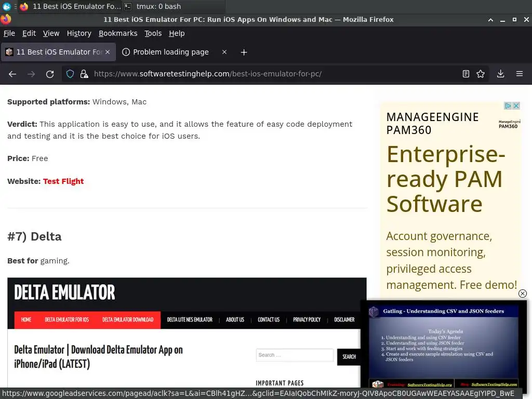The image size is (532, 399).
Task: Click HOME in the Delta Emulator navbar
Action: pyautogui.click(x=26, y=320)
